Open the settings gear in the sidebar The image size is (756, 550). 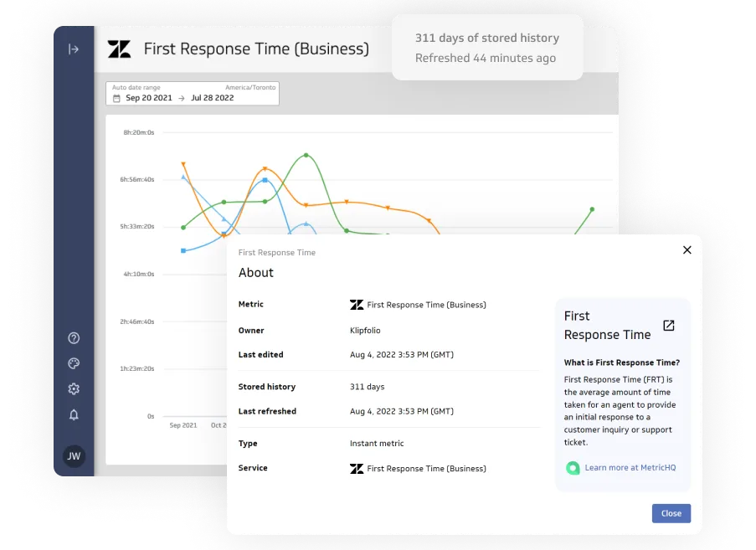[74, 388]
